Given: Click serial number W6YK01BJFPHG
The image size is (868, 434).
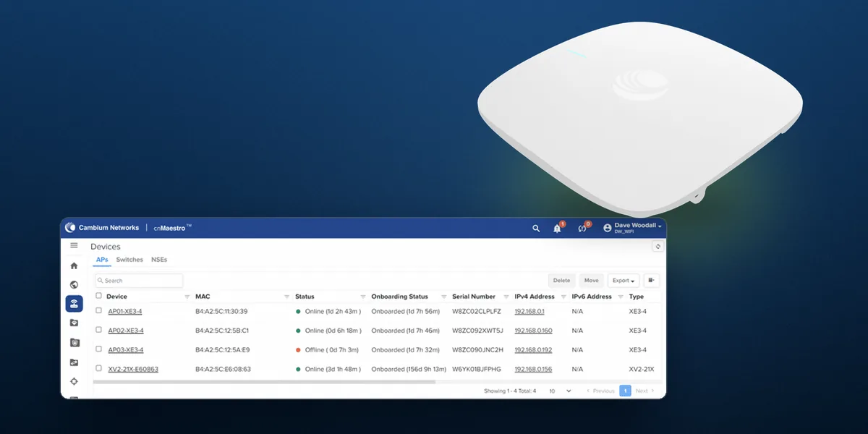Looking at the screenshot, I should (x=477, y=369).
